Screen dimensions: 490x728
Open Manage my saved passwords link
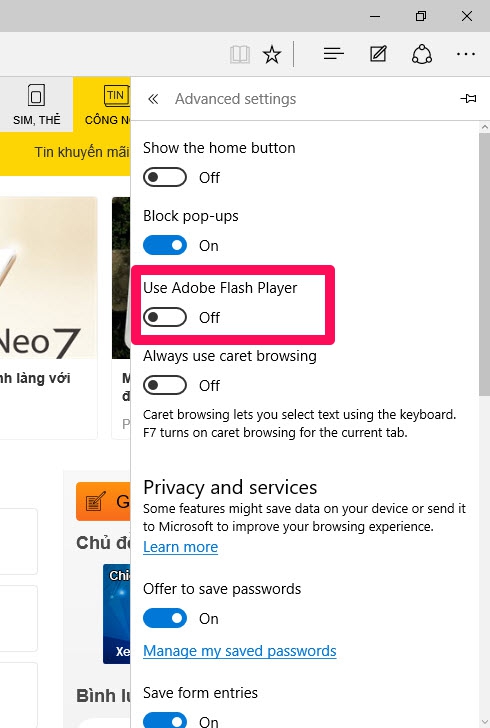point(240,651)
